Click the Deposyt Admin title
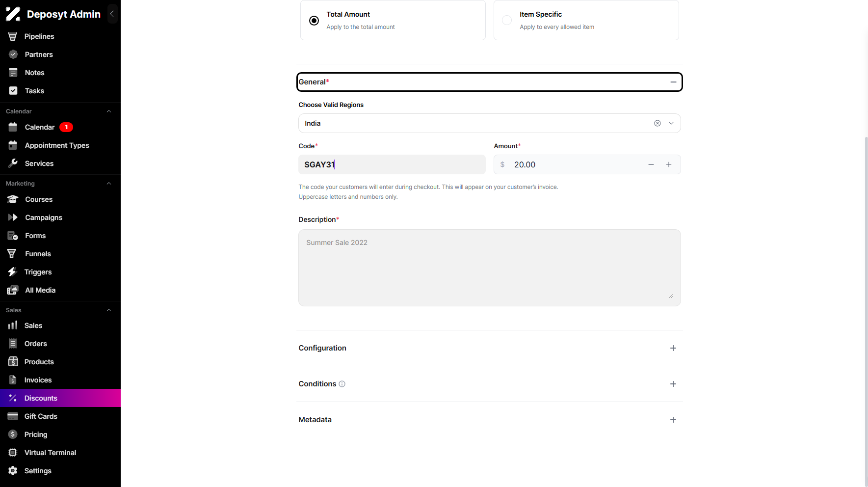This screenshot has width=868, height=487. [64, 14]
